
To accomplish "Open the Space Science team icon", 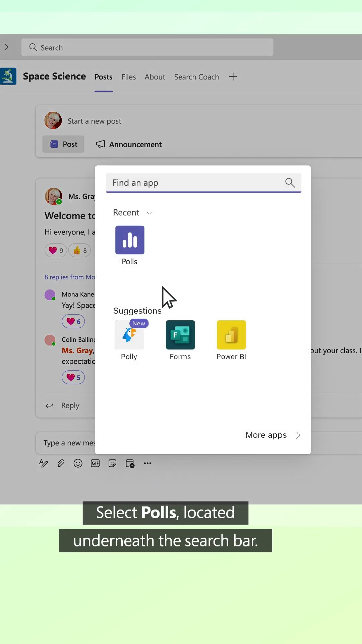I will pyautogui.click(x=8, y=76).
